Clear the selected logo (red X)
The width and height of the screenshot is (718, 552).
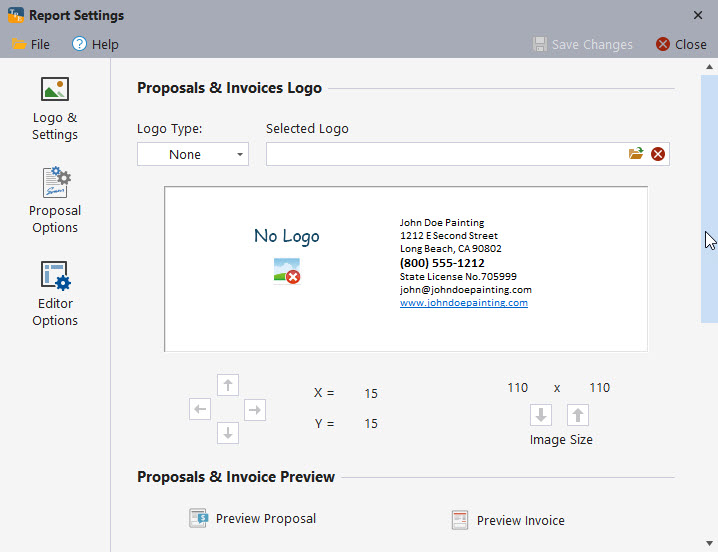(658, 154)
